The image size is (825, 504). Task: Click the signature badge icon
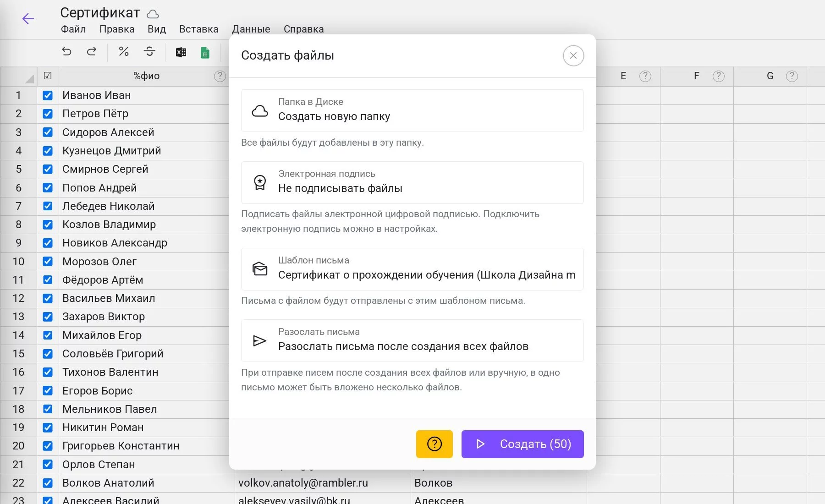click(x=260, y=182)
